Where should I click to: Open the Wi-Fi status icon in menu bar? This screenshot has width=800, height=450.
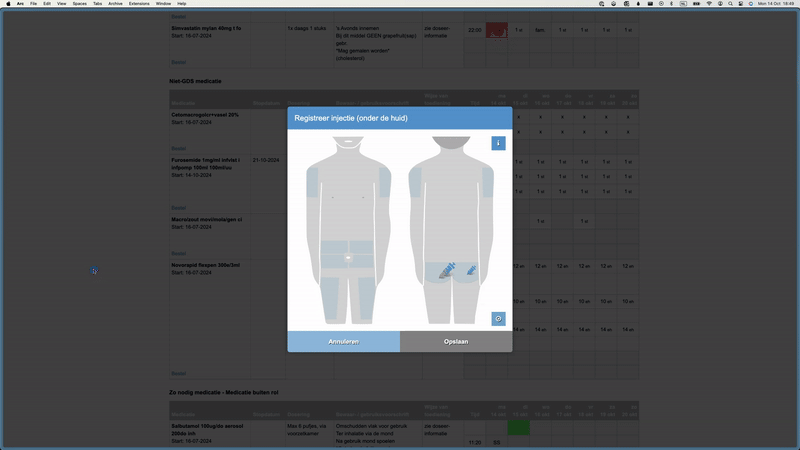[x=710, y=4]
